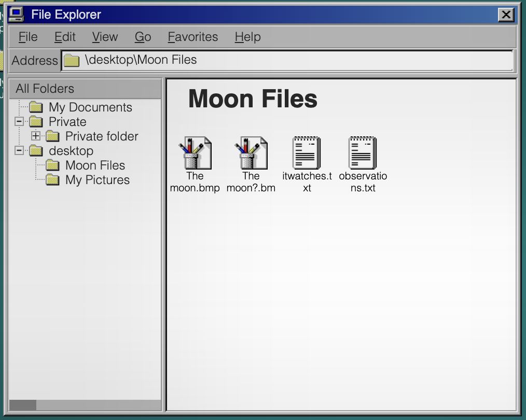Close the File Explorer window

pyautogui.click(x=506, y=15)
